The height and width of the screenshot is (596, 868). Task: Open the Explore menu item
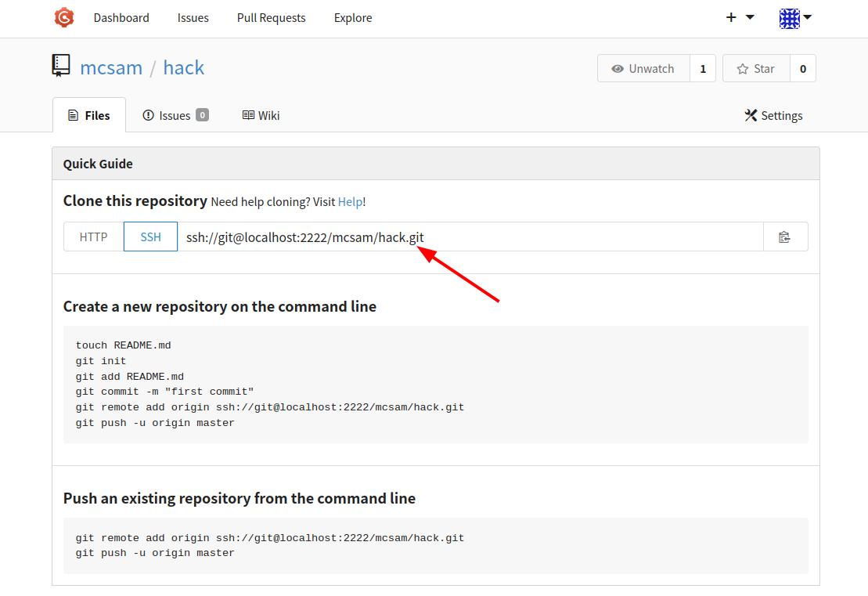(x=353, y=18)
